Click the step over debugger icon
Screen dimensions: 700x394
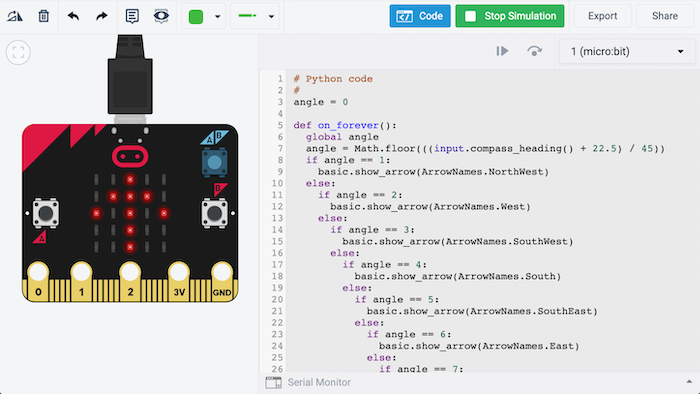534,51
